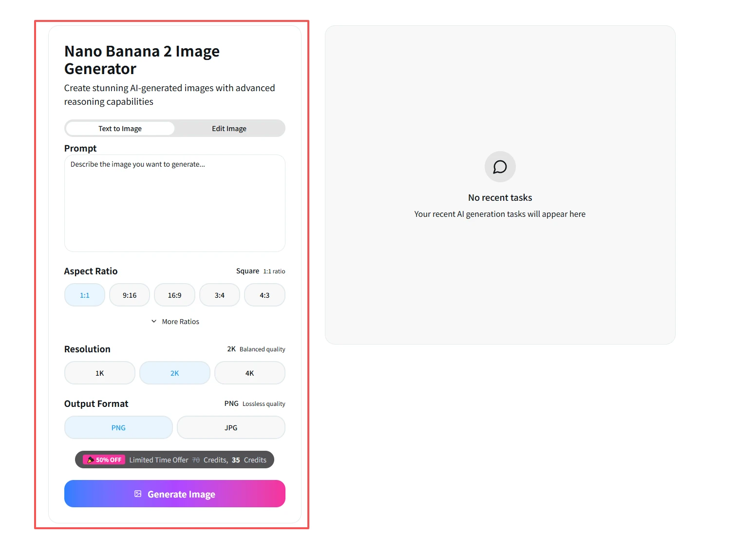756x537 pixels.
Task: Choose 1K resolution
Action: click(100, 373)
